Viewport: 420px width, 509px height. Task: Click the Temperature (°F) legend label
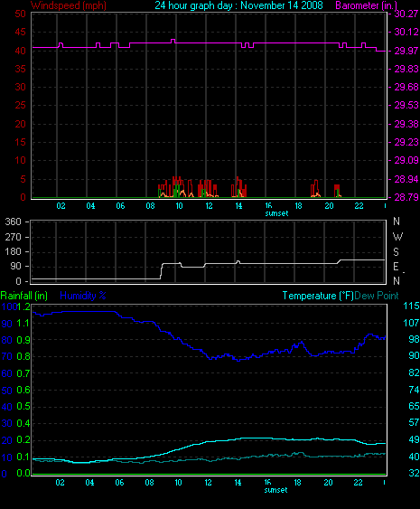(318, 296)
